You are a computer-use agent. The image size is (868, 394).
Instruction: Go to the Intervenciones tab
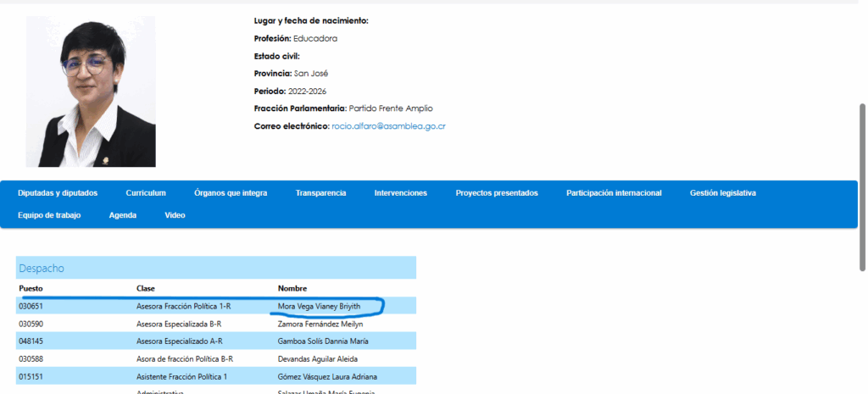401,193
